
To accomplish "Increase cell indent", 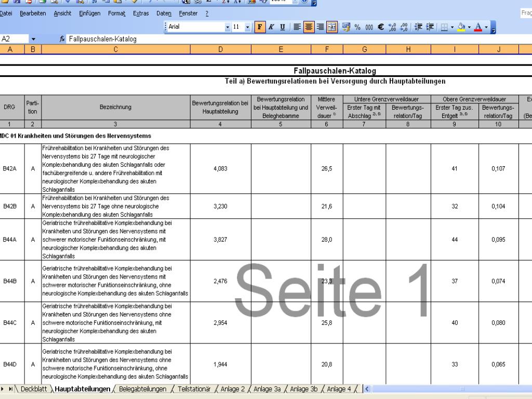I will point(430,27).
